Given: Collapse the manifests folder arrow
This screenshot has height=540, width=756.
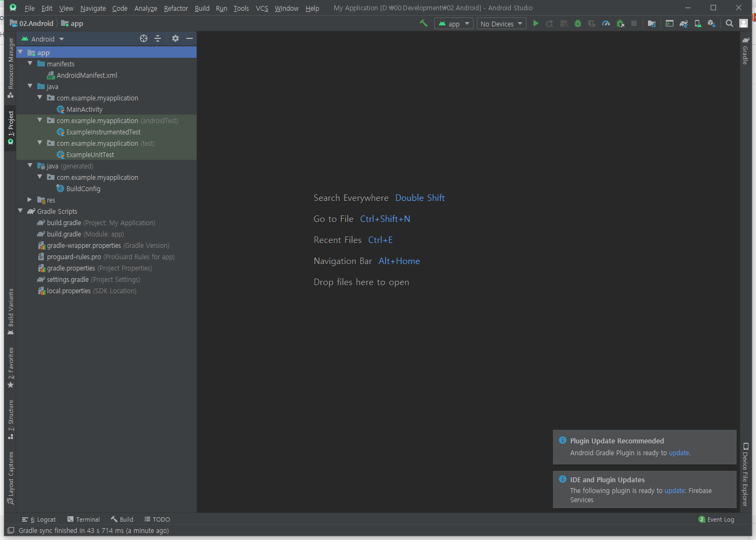Looking at the screenshot, I should coord(30,64).
